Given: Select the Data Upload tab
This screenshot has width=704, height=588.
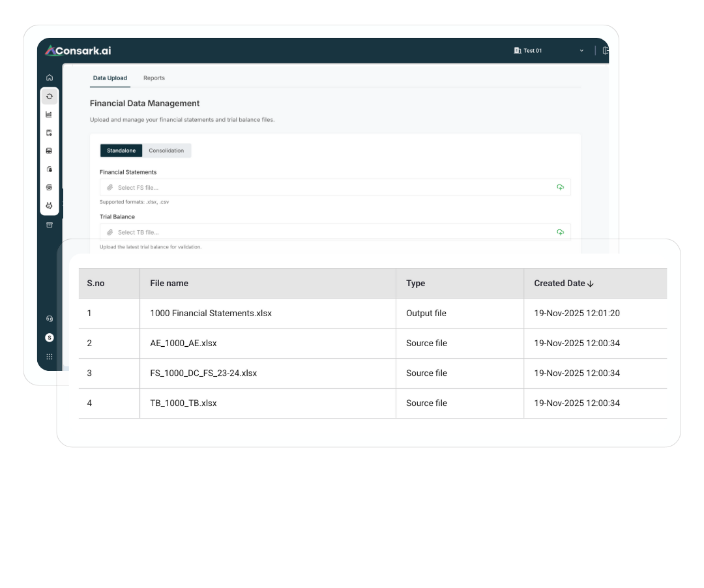Looking at the screenshot, I should coord(110,78).
